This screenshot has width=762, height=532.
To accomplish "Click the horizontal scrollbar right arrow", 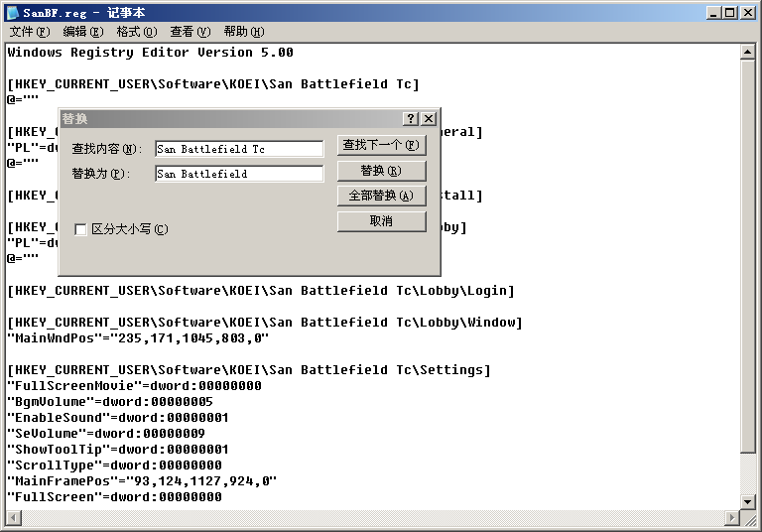I will tap(731, 518).
